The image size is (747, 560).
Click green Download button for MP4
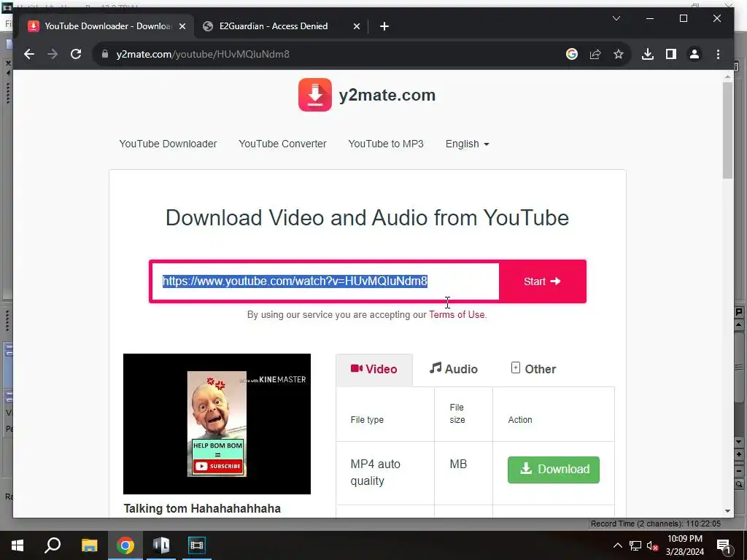(554, 470)
